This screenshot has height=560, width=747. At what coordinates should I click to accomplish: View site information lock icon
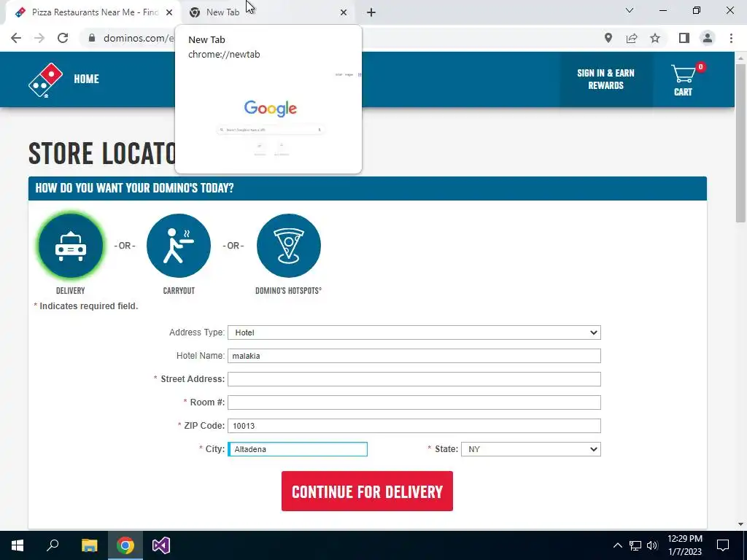tap(92, 38)
